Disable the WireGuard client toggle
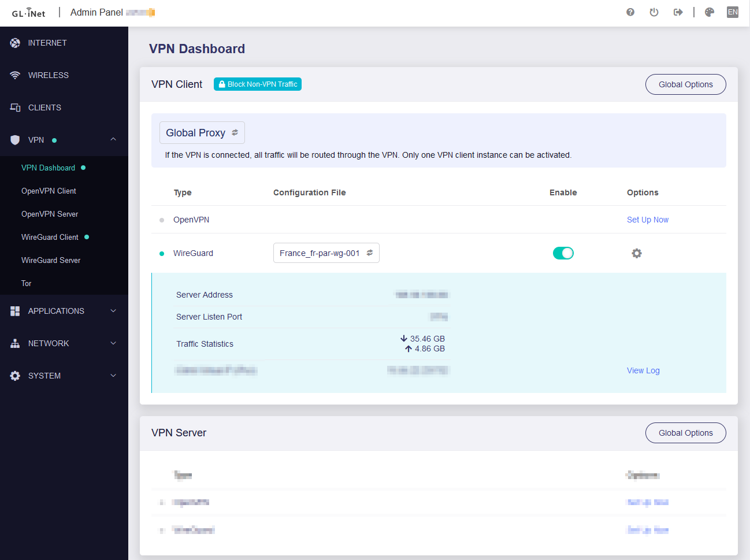750x560 pixels. click(x=563, y=253)
